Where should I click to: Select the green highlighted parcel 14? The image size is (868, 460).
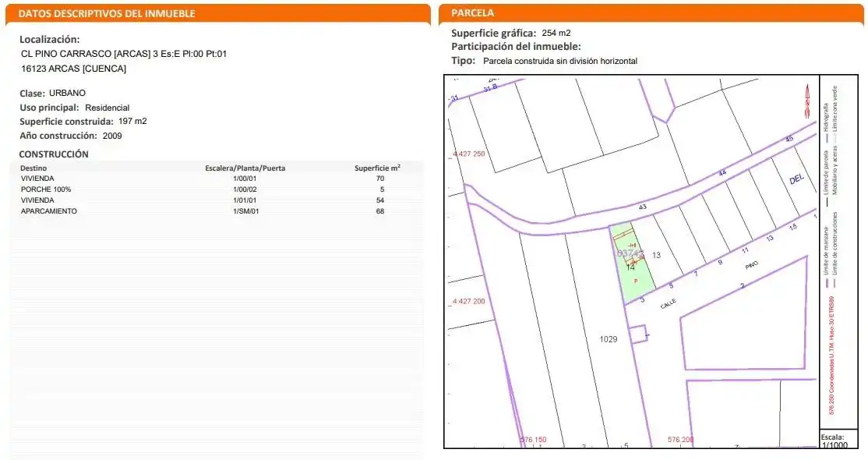[631, 264]
